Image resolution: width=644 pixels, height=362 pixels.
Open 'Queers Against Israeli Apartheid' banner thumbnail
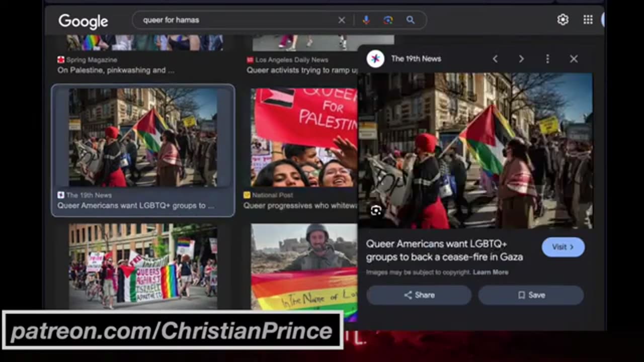(143, 266)
